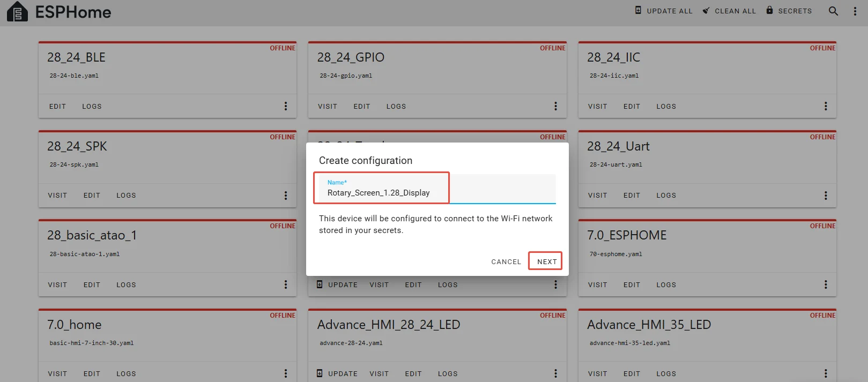Click Update on Advance_HMI_28_24_LED card
Viewport: 868px width, 382px height.
tap(337, 373)
